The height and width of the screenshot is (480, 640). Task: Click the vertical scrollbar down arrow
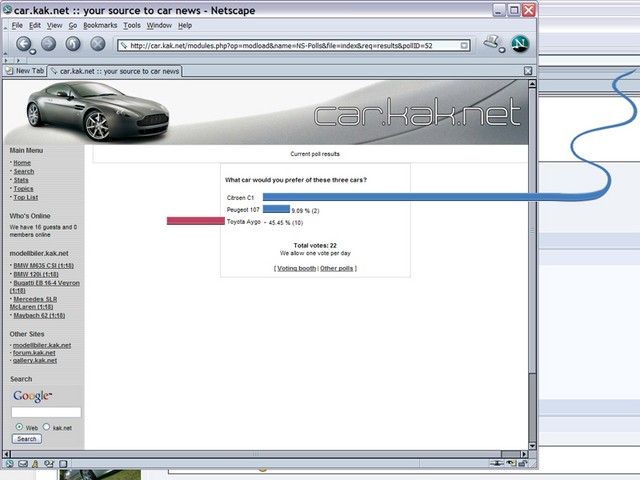pyautogui.click(x=532, y=446)
